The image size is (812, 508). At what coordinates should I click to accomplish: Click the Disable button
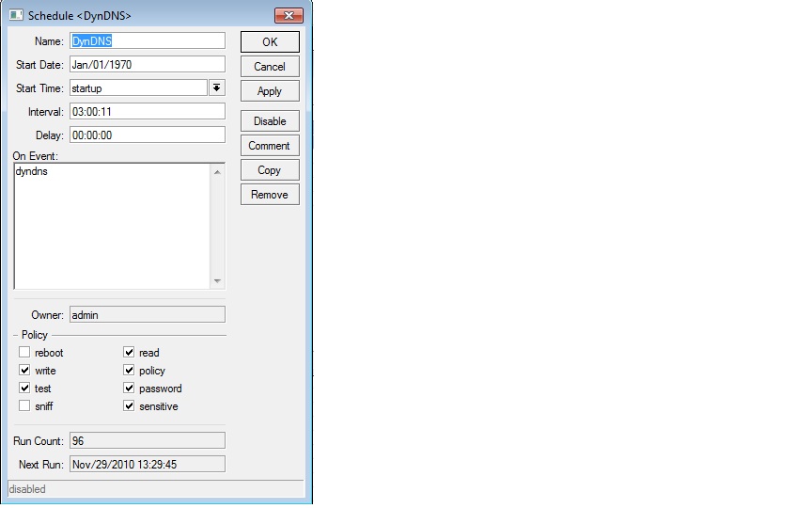[270, 120]
